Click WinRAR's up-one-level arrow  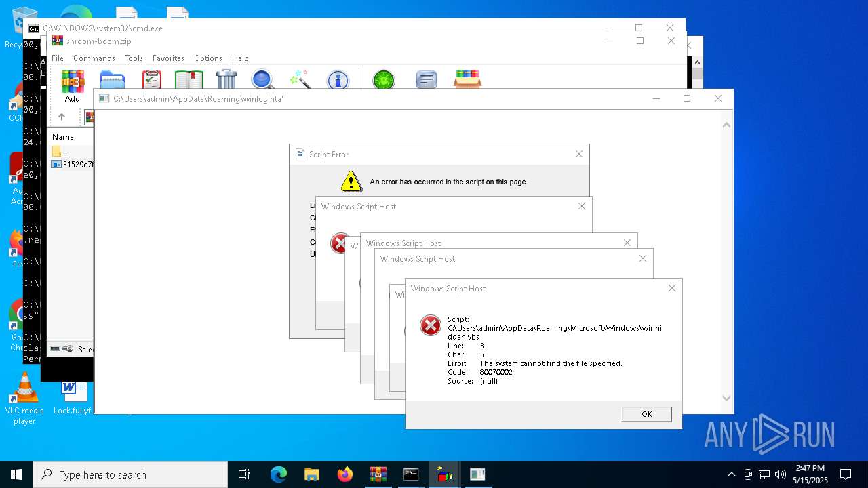(62, 117)
